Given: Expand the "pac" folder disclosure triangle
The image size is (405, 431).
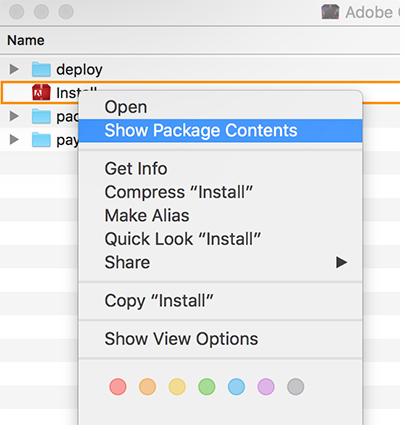Looking at the screenshot, I should coord(14,116).
